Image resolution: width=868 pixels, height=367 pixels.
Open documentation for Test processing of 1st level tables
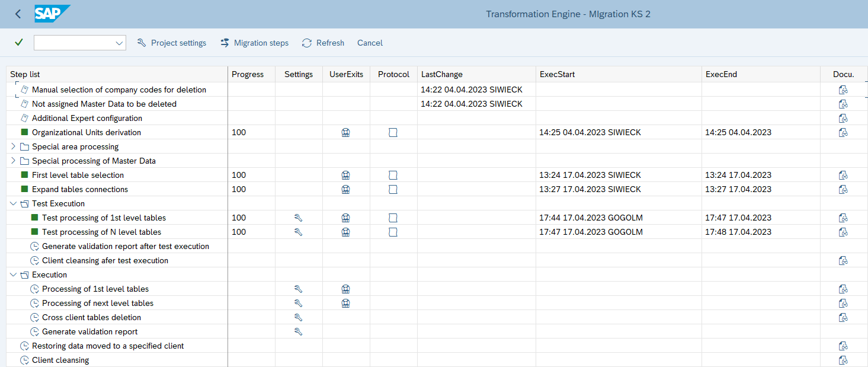click(843, 218)
